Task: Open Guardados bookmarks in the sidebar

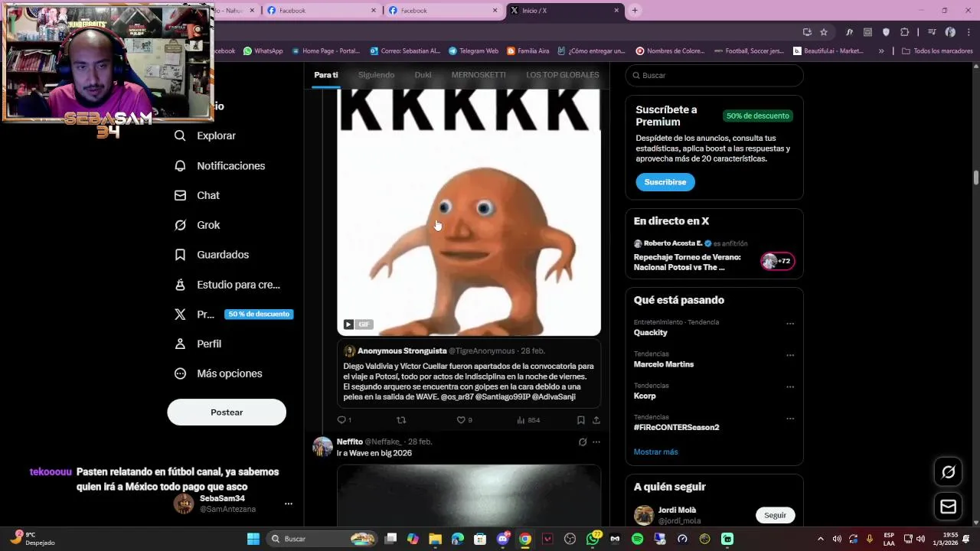Action: [212, 255]
